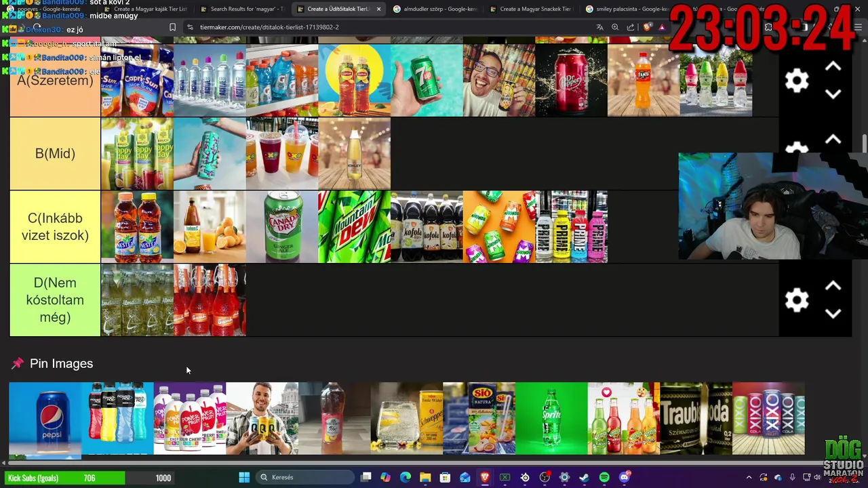
Task: Click the B(Mid) tier label
Action: [55, 154]
